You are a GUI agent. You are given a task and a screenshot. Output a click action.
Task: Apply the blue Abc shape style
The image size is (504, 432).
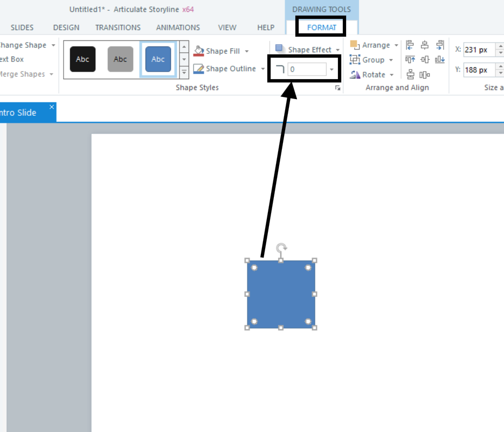tap(158, 59)
